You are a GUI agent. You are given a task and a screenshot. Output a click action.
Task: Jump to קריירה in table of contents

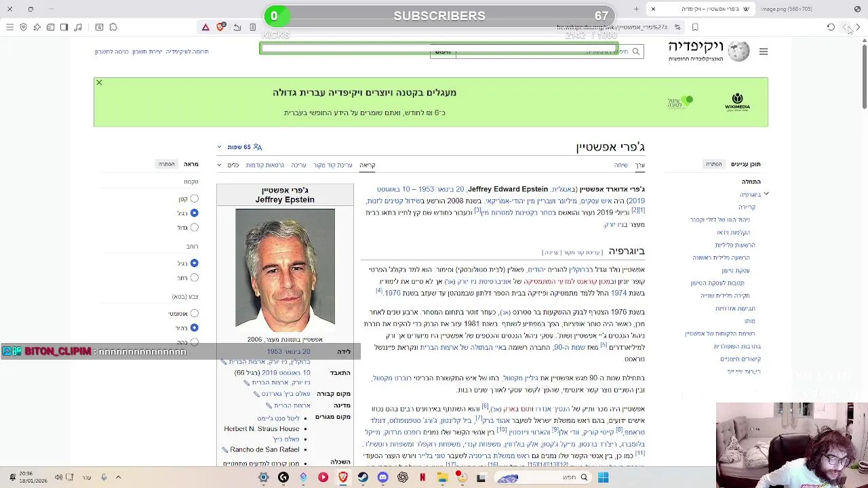(747, 207)
